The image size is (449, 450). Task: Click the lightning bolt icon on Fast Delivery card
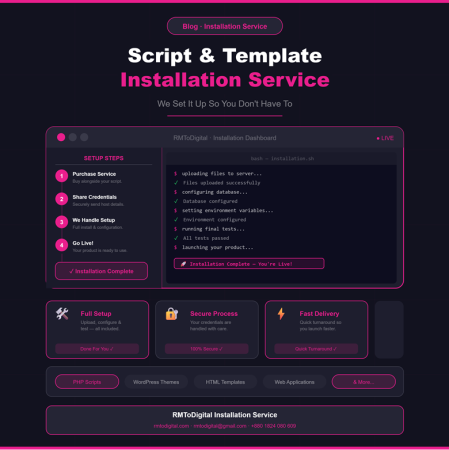pos(281,314)
